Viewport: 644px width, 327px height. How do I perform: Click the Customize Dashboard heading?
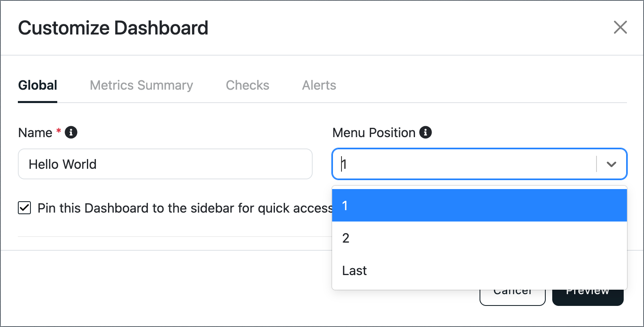pyautogui.click(x=113, y=28)
